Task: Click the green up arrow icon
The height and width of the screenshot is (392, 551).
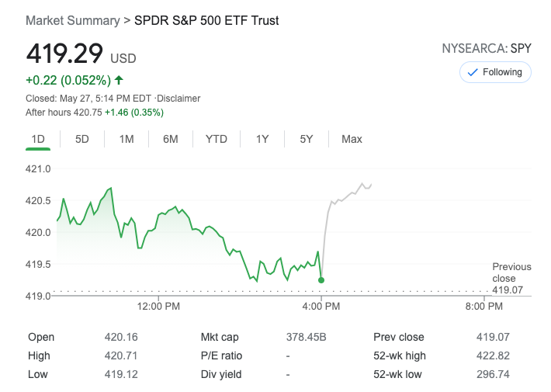Action: click(119, 80)
